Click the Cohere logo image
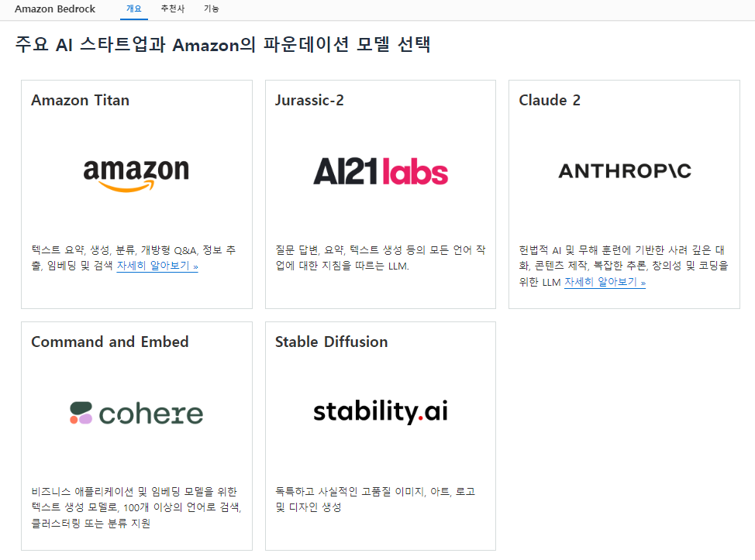This screenshot has height=560, width=755. (136, 413)
